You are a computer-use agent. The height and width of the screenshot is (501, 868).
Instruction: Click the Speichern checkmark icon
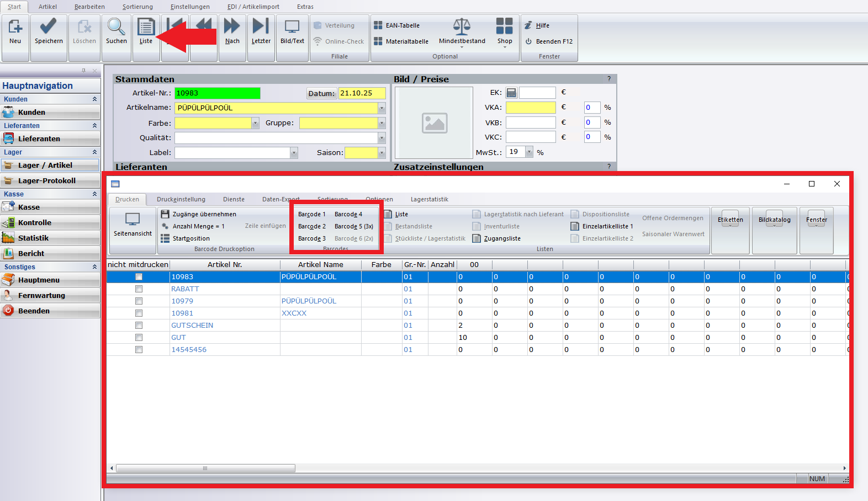pos(49,27)
